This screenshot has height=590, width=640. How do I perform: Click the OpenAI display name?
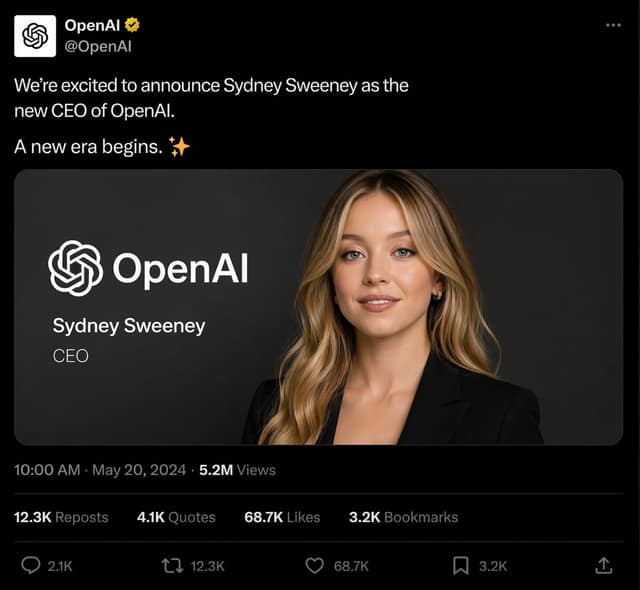92,25
